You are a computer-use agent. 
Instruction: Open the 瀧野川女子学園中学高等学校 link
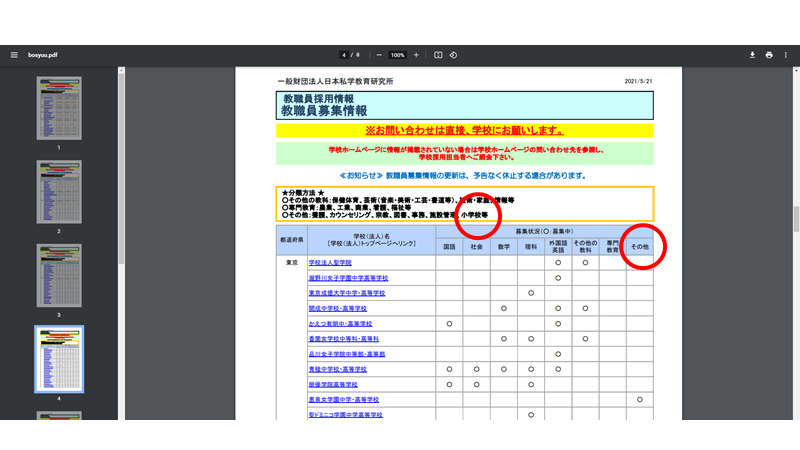(x=348, y=278)
